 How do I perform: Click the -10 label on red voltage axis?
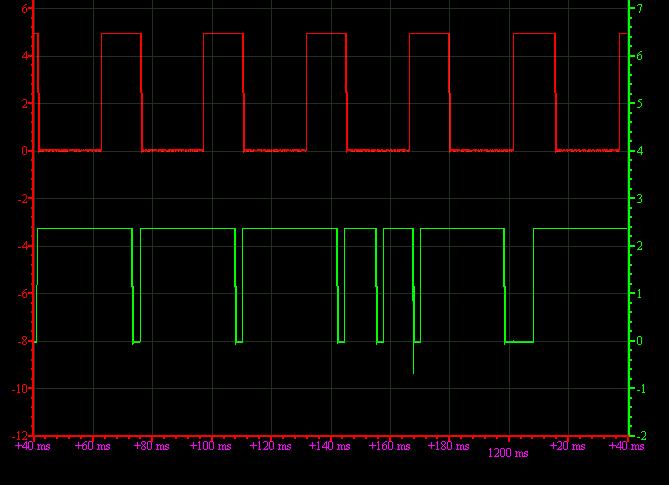pos(21,388)
